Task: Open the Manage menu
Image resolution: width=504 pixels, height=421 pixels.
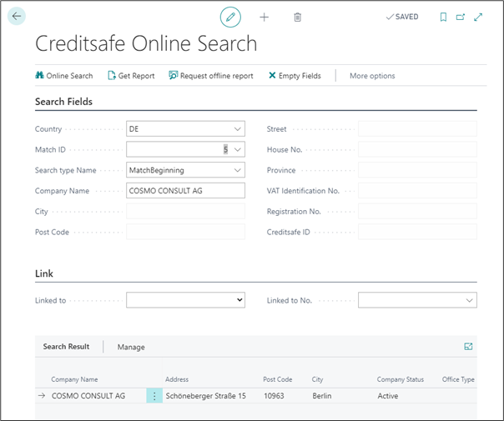Action: pos(131,347)
